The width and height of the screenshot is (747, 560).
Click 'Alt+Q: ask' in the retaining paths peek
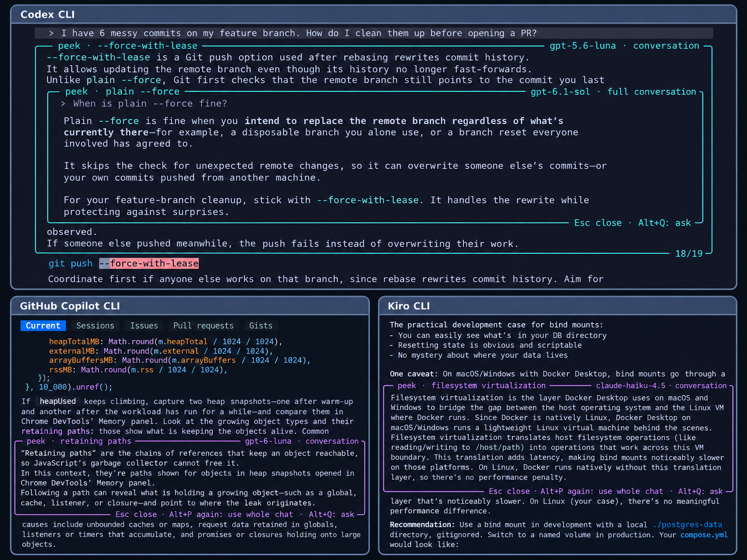[332, 514]
